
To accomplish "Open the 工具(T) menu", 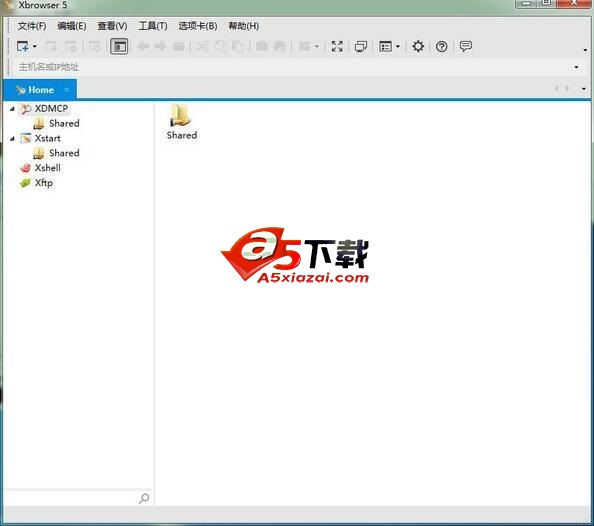I will pos(153,26).
